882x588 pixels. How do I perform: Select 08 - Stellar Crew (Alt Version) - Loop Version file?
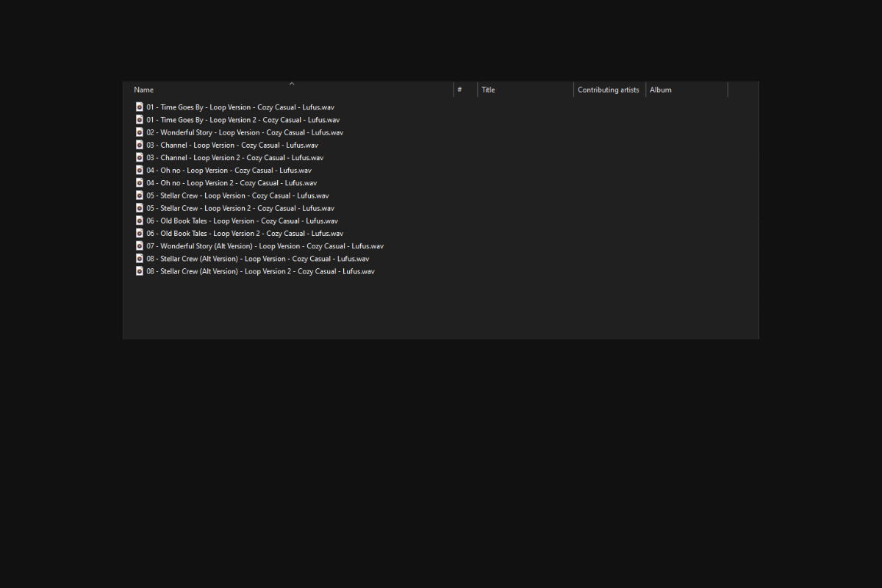pyautogui.click(x=257, y=259)
